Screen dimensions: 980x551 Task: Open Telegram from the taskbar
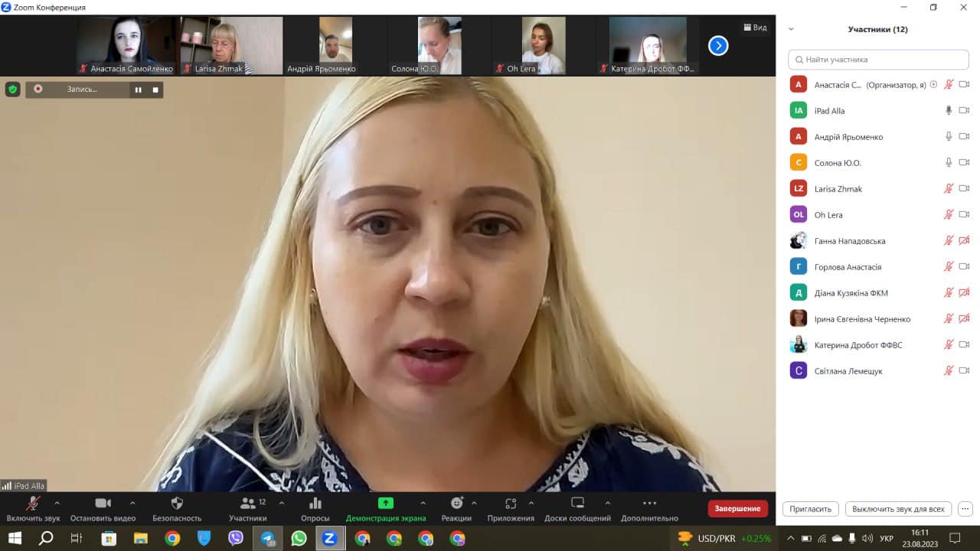(x=267, y=538)
